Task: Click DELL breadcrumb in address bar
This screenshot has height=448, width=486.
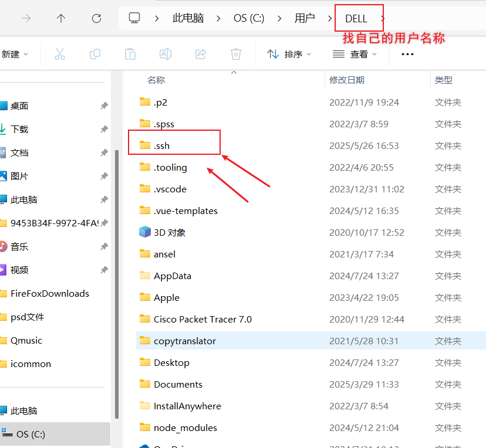Action: (x=356, y=19)
